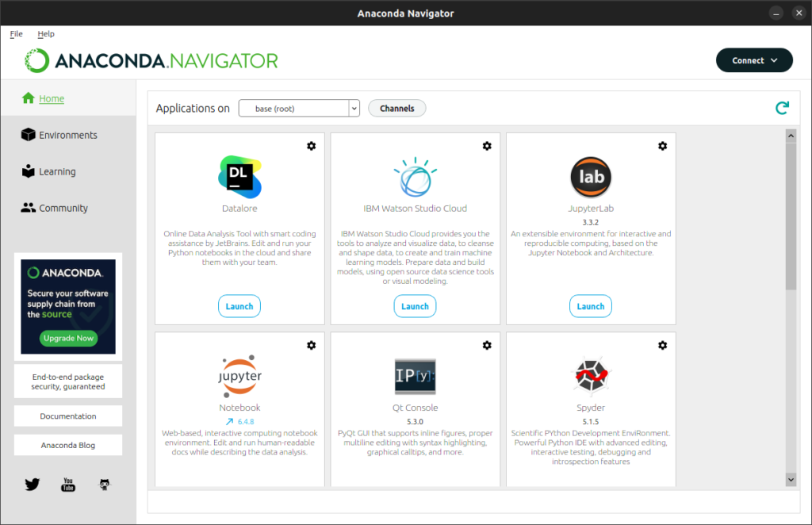Screen dimensions: 812x525
Task: Click End-to-end package security link
Action: [68, 381]
